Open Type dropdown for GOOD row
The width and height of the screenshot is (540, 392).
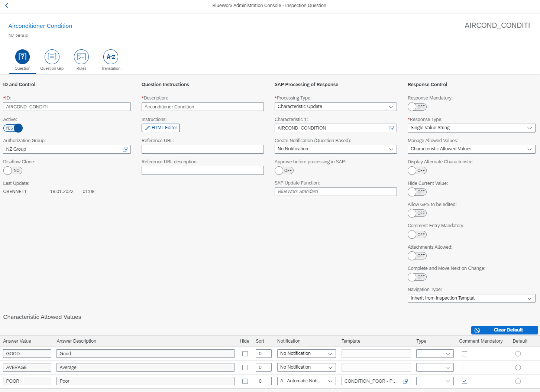point(435,353)
